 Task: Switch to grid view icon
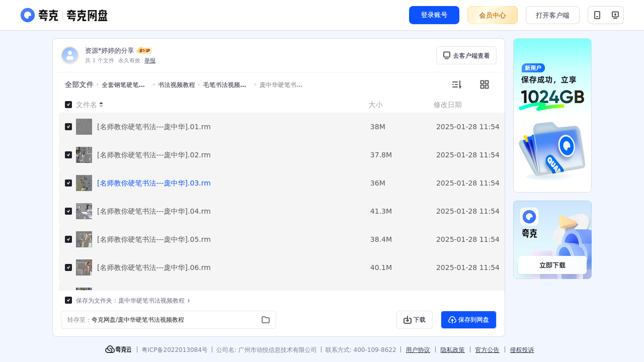[485, 84]
